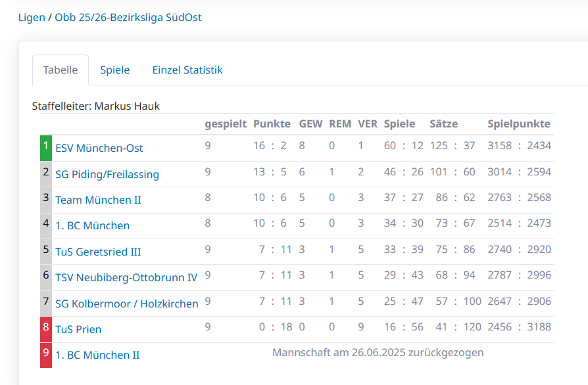Open ESV München-Ost team page

(99, 148)
